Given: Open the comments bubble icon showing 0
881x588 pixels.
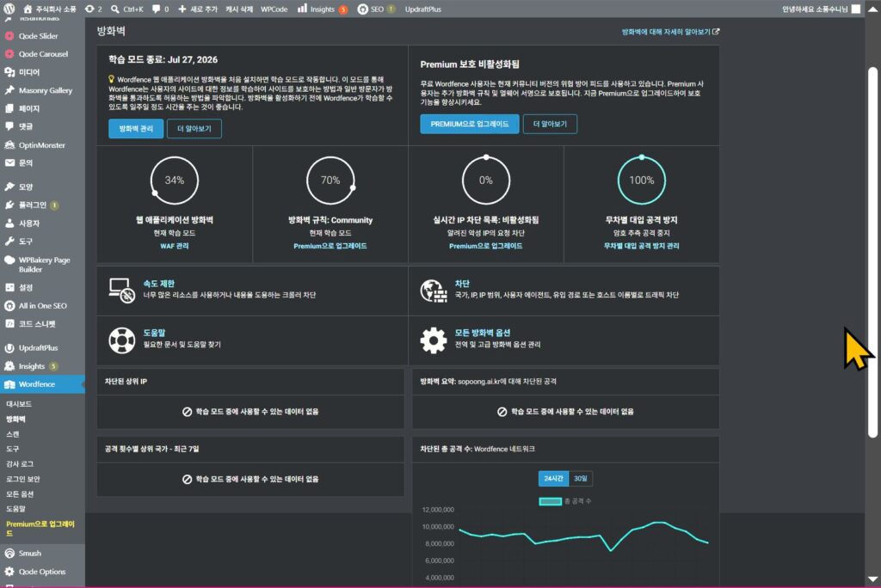Looking at the screenshot, I should (156, 9).
